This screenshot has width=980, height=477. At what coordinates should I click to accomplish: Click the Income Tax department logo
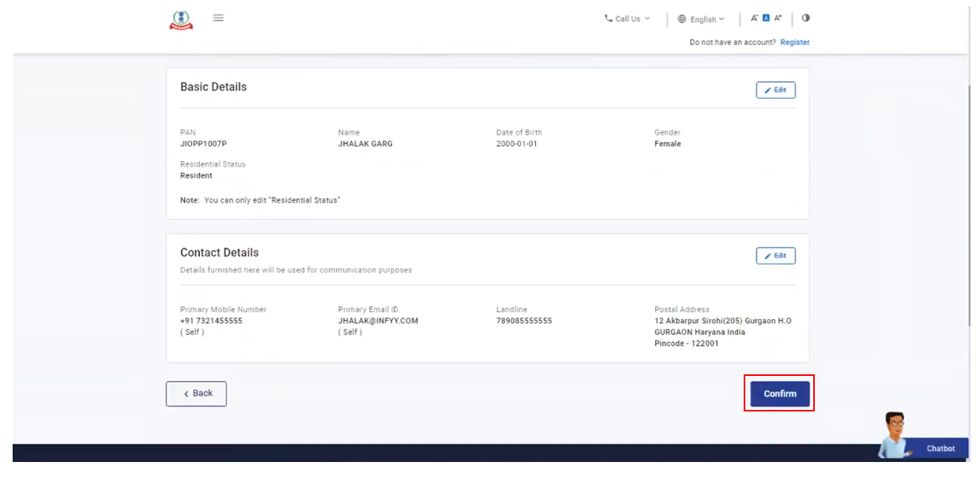click(x=181, y=20)
